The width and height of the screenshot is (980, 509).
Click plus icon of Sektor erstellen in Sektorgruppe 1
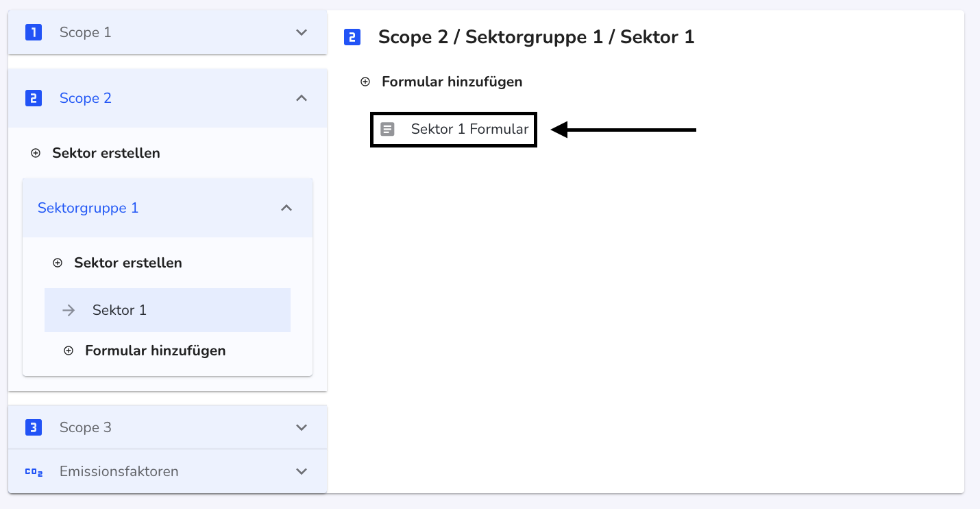point(58,263)
